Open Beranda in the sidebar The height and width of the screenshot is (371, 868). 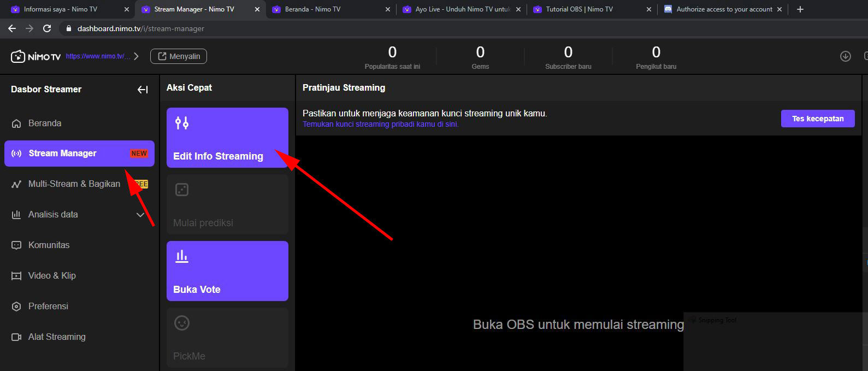[x=80, y=123]
